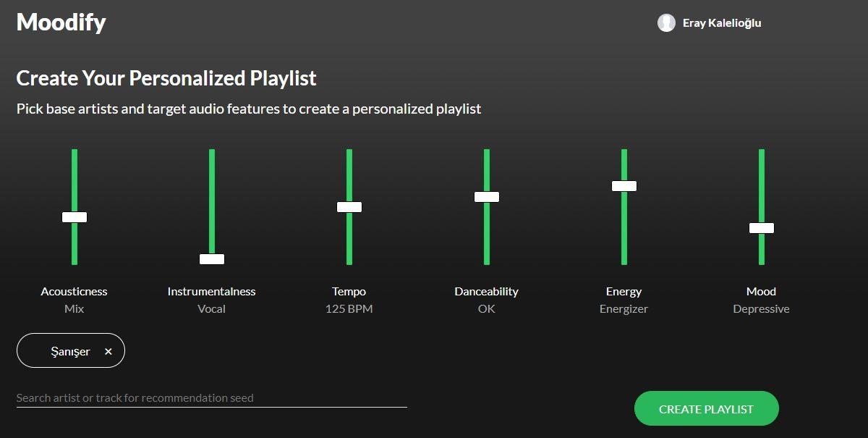Adjust the Tempo slider handle
This screenshot has width=868, height=438.
(x=349, y=206)
